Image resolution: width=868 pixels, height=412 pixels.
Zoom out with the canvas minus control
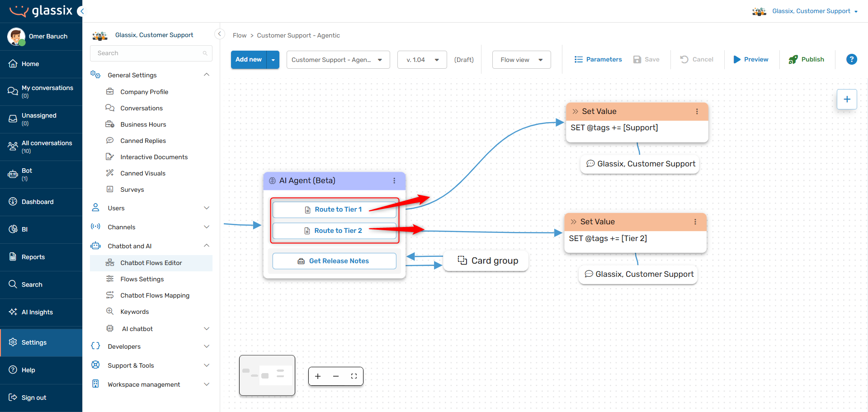point(336,376)
